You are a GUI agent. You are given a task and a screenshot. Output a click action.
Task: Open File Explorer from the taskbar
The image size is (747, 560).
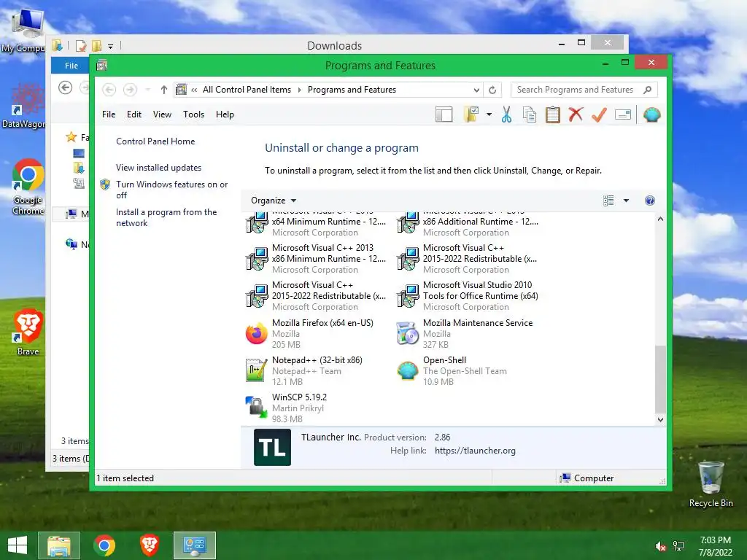point(59,545)
